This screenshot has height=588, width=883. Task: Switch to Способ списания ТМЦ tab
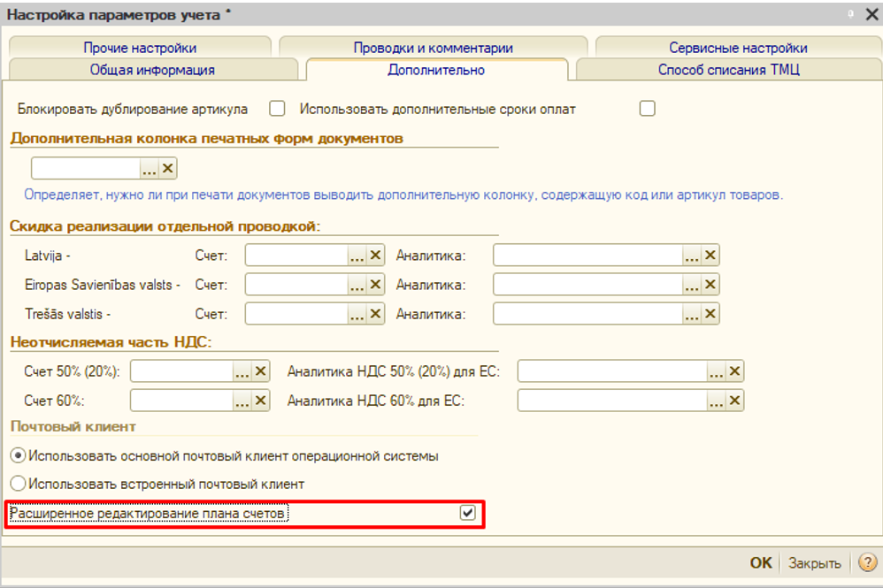(x=728, y=70)
